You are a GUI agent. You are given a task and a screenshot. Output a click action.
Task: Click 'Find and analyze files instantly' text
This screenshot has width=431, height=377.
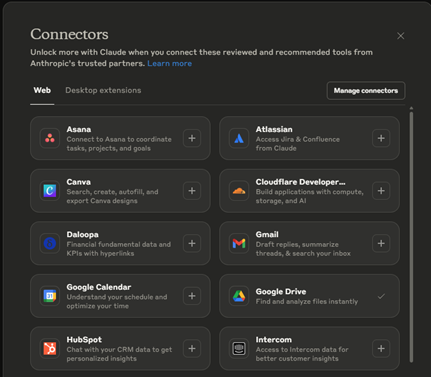pos(307,301)
